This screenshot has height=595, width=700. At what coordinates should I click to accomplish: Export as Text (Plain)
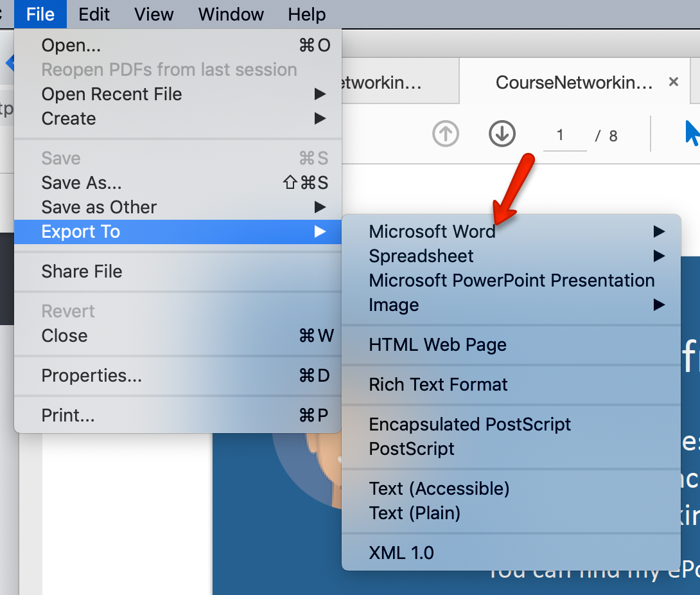coord(511,513)
